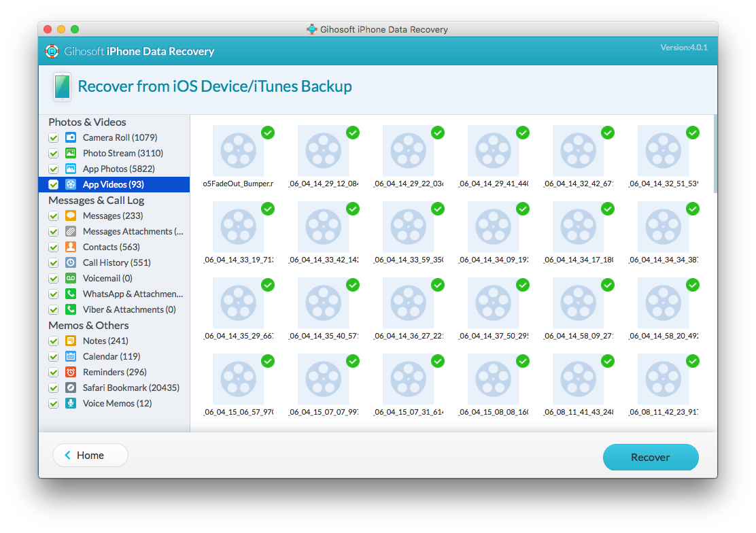Select the _06_04_14_32_51 video thumbnail
The width and height of the screenshot is (756, 533).
(664, 150)
